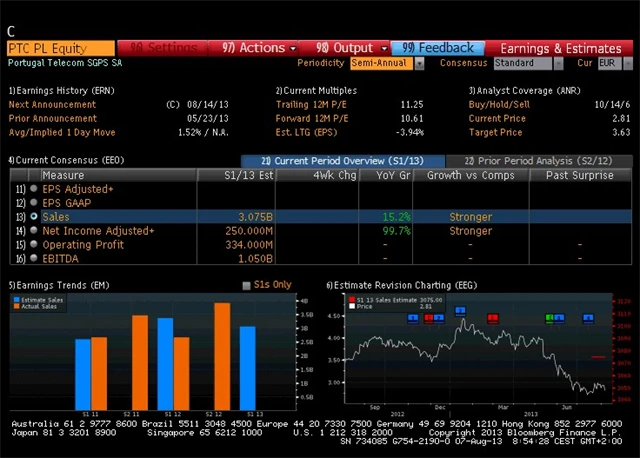Click the red event marker above Mar
The image size is (640, 458).
tap(492, 318)
